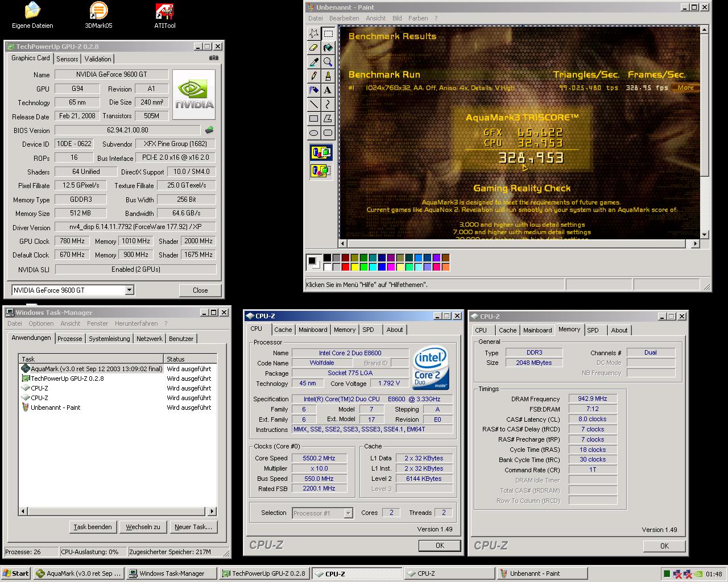This screenshot has height=582, width=728.
Task: Choose the Eraser tool in Paint
Action: [313, 48]
